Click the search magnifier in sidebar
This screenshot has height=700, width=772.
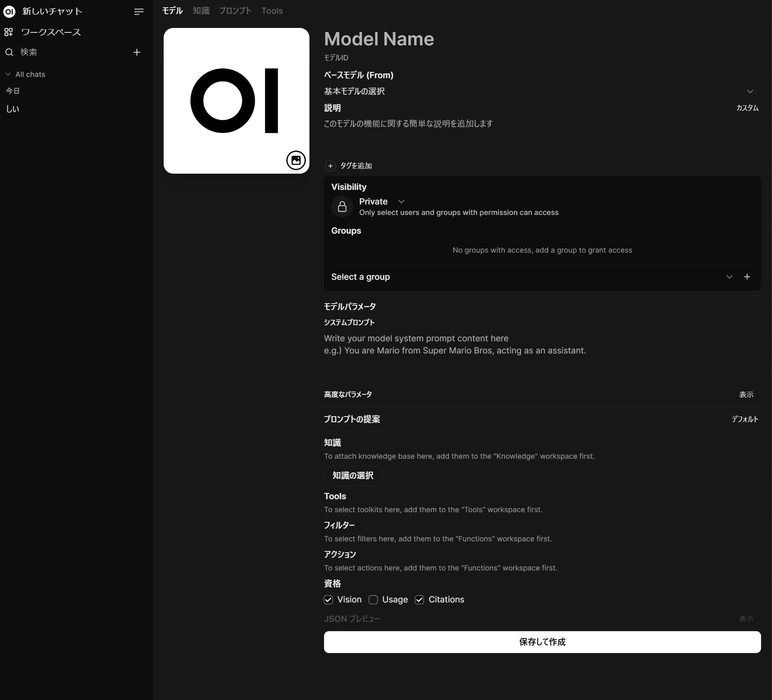pos(9,52)
